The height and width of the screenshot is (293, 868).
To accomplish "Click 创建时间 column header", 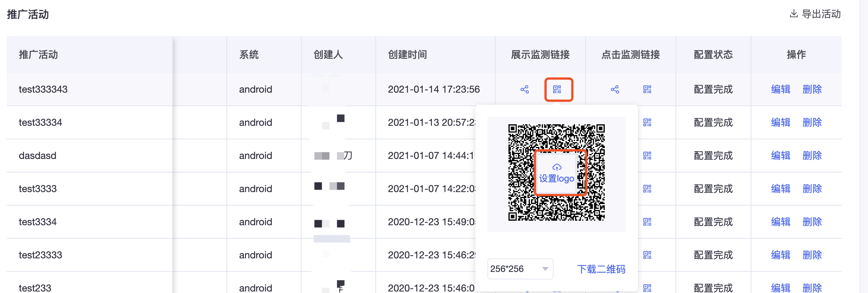I will click(408, 55).
